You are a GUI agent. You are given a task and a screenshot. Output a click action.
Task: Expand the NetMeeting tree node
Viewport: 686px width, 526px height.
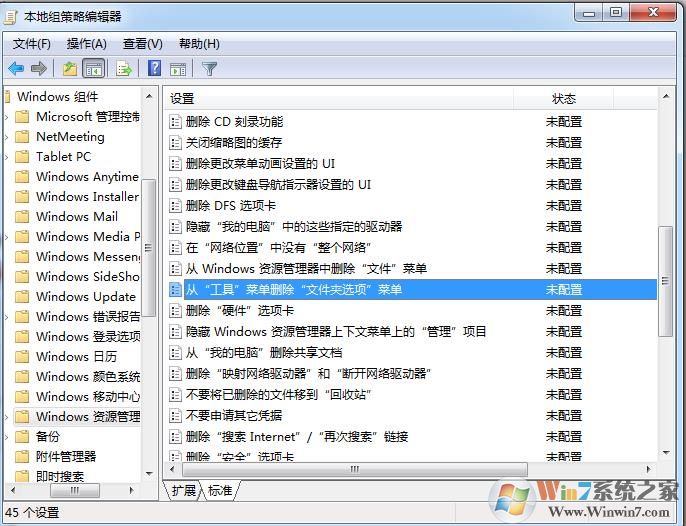click(7, 137)
